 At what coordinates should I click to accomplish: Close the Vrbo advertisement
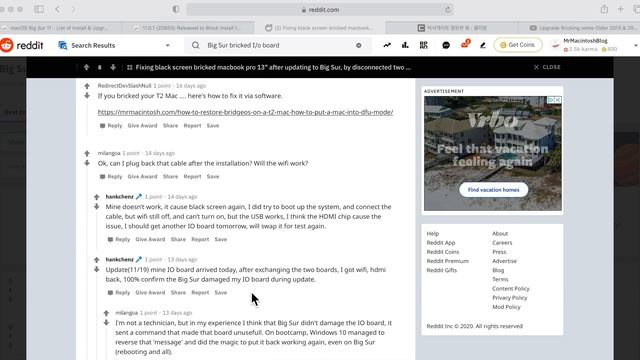(558, 100)
